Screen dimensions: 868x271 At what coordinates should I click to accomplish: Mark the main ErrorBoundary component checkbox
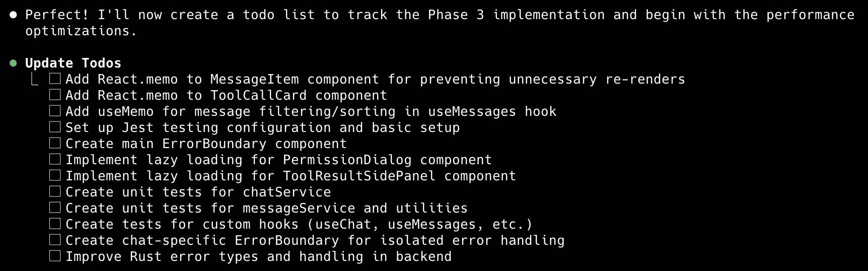(x=55, y=143)
